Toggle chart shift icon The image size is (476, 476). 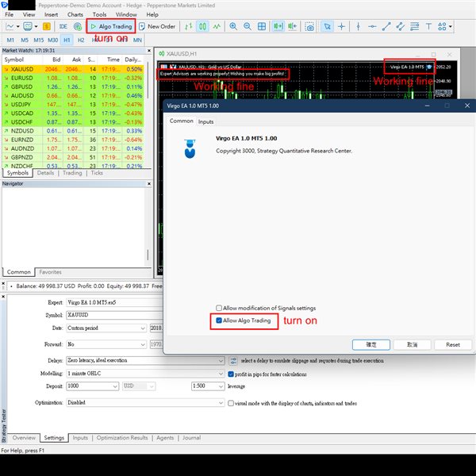pyautogui.click(x=292, y=27)
